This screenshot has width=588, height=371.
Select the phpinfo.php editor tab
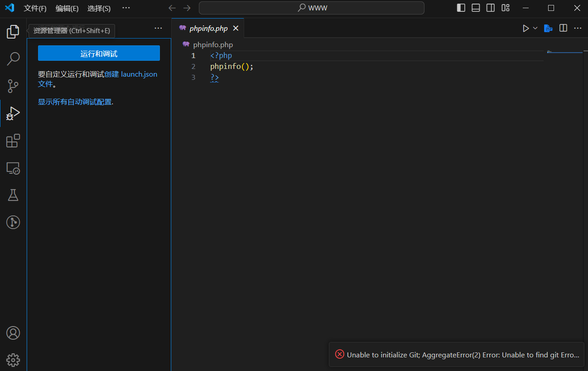point(208,28)
